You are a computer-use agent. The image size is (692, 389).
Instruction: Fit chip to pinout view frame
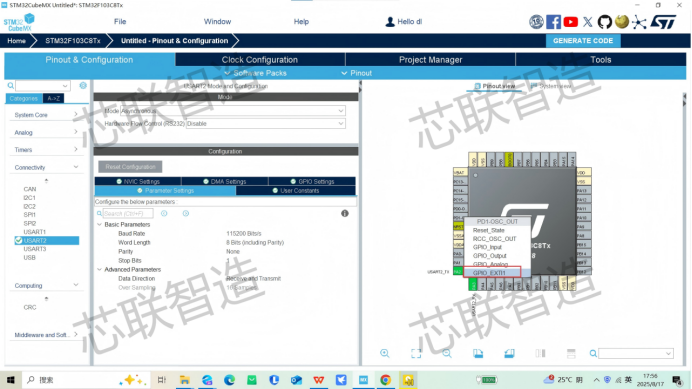(x=416, y=353)
